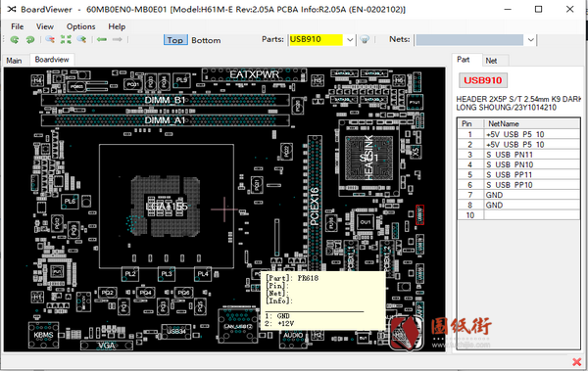Click the KBMS connector on the board

tap(43, 335)
